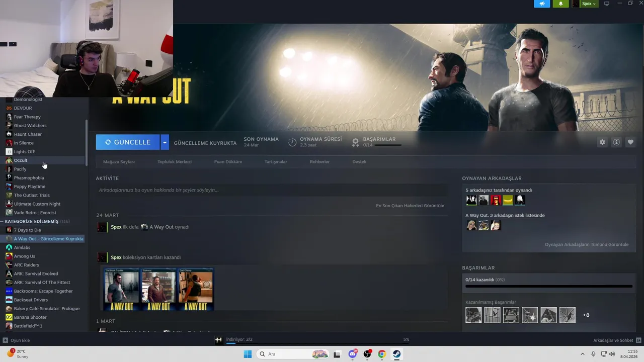This screenshot has width=644, height=362.
Task: Open the Destek tab
Action: (359, 162)
